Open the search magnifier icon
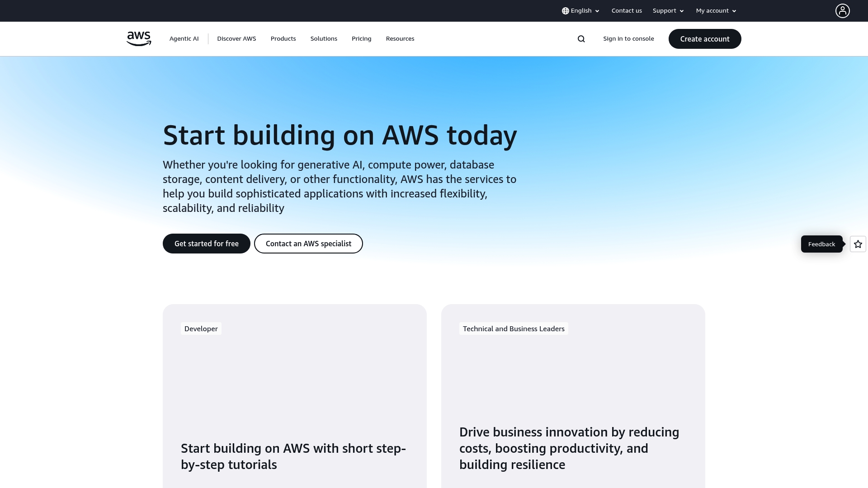This screenshot has height=488, width=868. point(581,39)
